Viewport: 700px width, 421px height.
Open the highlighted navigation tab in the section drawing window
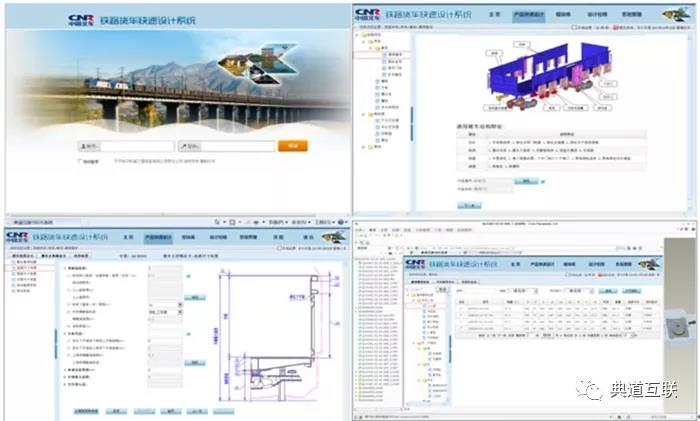pos(158,238)
